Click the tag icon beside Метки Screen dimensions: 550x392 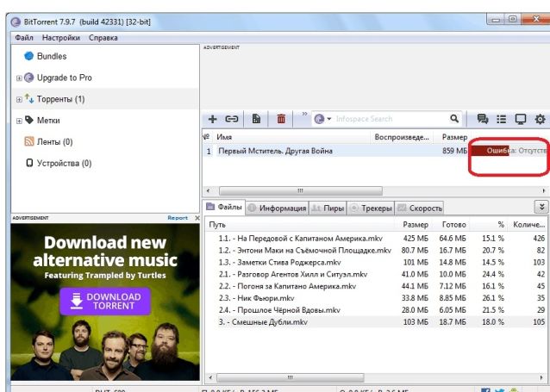[x=29, y=120]
